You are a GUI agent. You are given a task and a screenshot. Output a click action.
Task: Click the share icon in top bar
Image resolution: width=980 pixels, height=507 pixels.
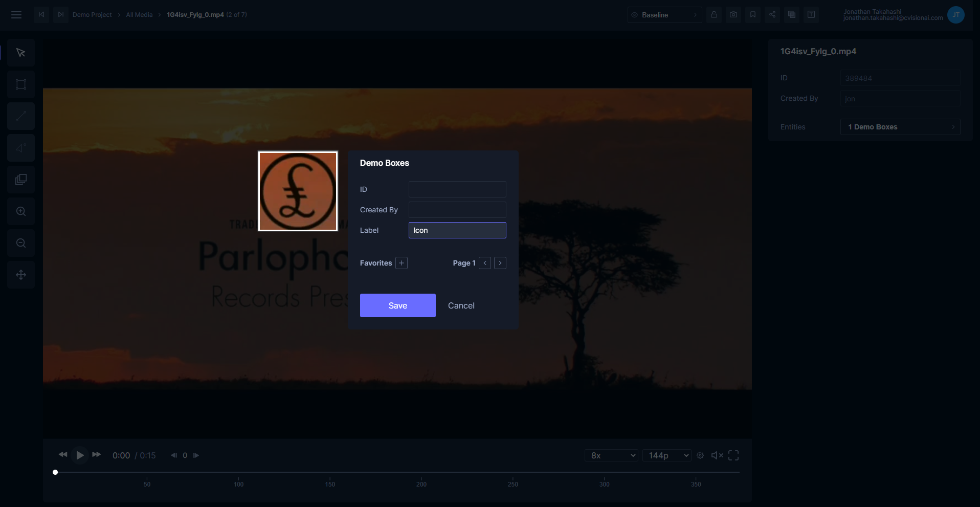point(772,15)
